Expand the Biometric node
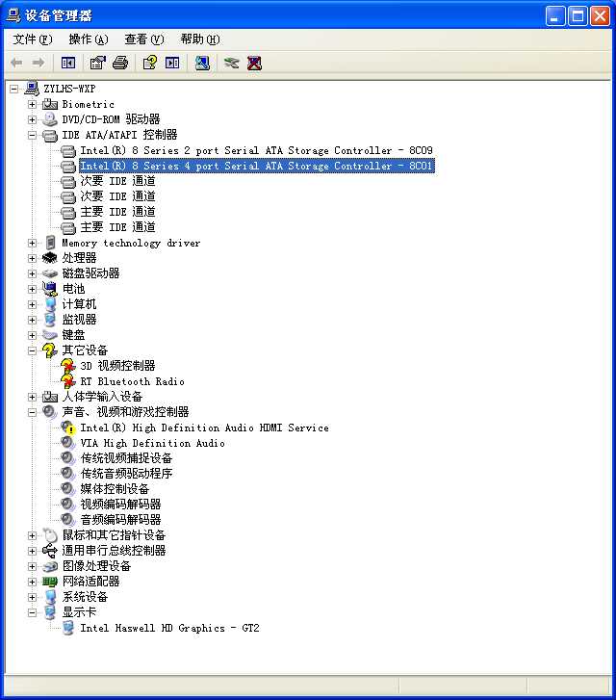 point(32,104)
